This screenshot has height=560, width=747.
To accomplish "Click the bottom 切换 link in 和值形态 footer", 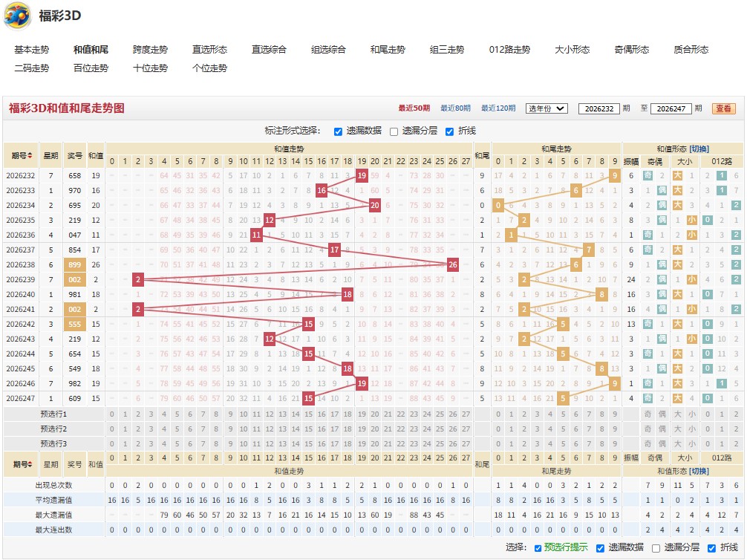I will (x=699, y=471).
